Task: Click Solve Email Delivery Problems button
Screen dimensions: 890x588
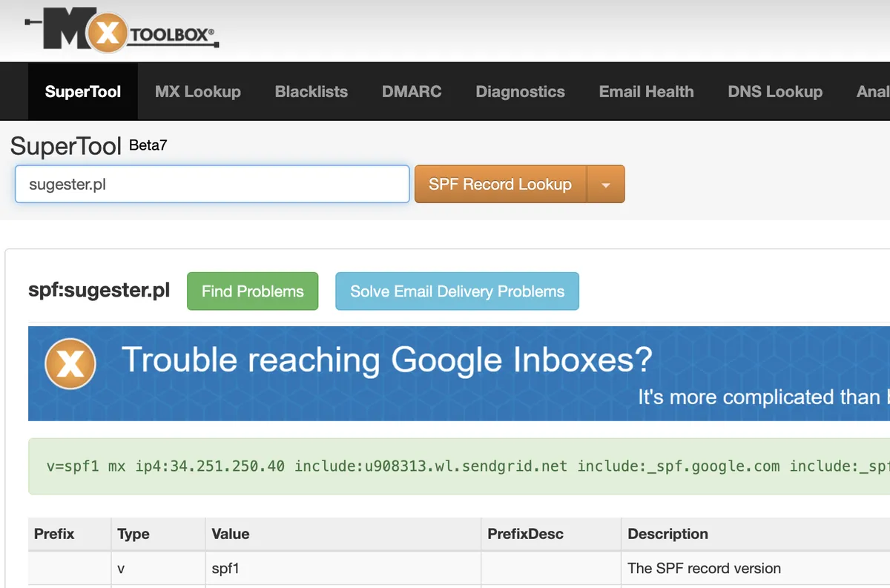Action: pyautogui.click(x=458, y=291)
